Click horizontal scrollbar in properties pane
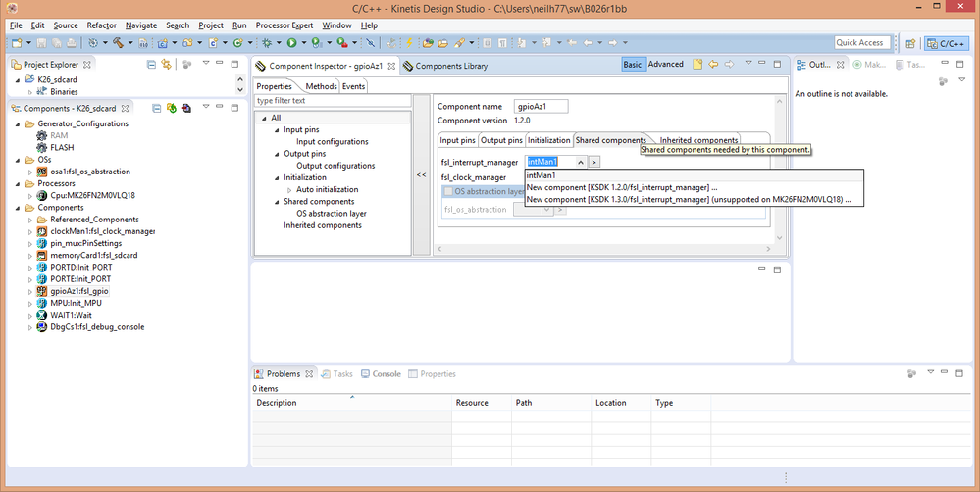This screenshot has height=492, width=980. (x=605, y=249)
